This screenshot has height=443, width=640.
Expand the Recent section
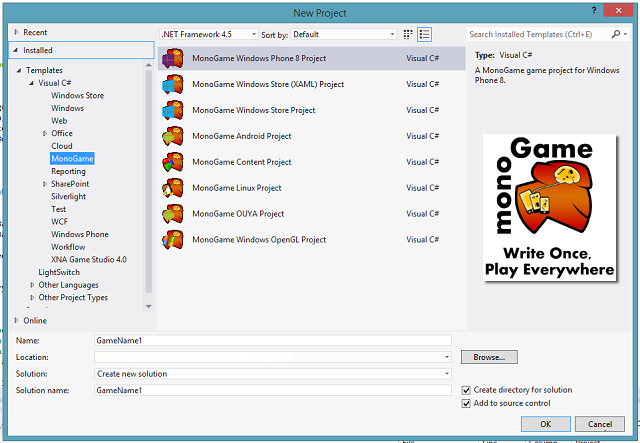tap(16, 32)
